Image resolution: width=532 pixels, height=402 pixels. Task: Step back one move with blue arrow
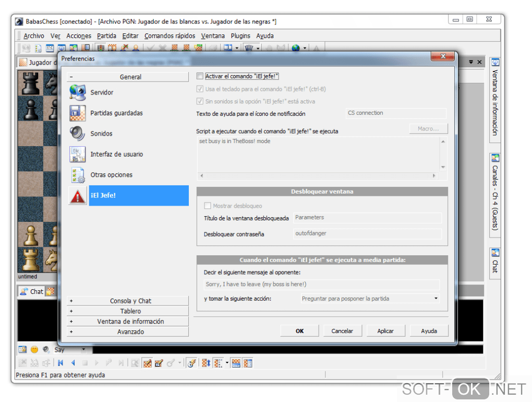click(x=73, y=363)
